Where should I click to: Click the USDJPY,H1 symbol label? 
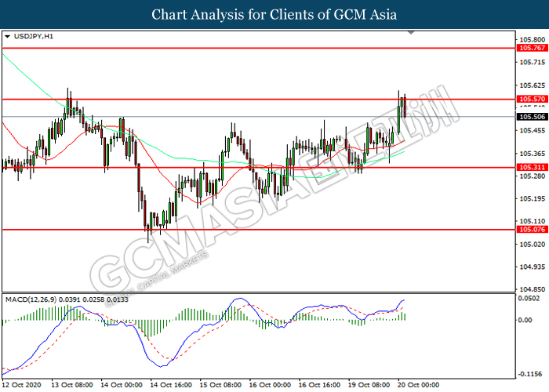33,36
